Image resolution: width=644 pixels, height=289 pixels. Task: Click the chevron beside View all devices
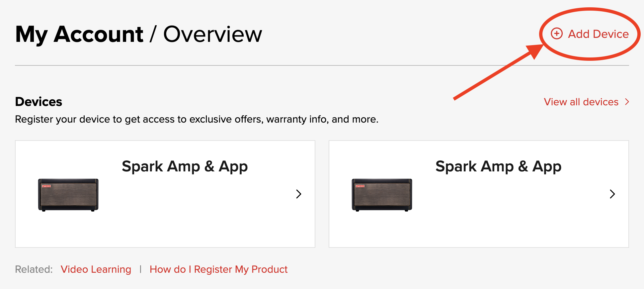click(627, 102)
